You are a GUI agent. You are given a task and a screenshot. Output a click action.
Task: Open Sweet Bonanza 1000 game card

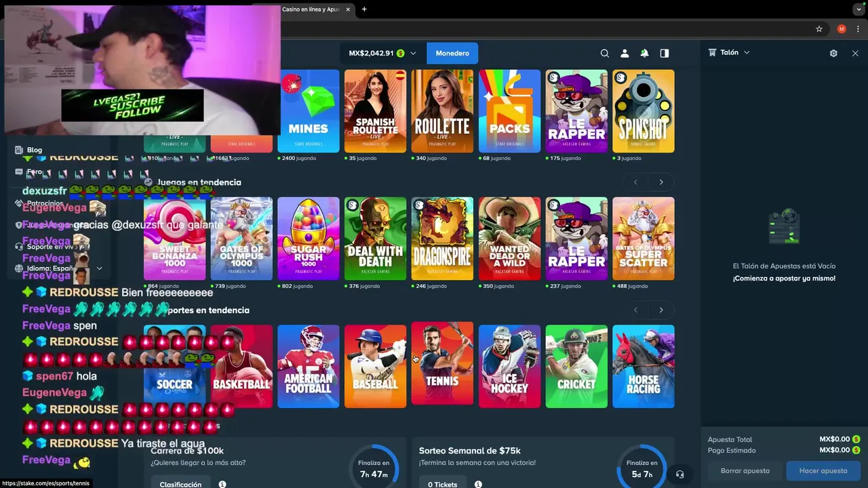(x=175, y=239)
